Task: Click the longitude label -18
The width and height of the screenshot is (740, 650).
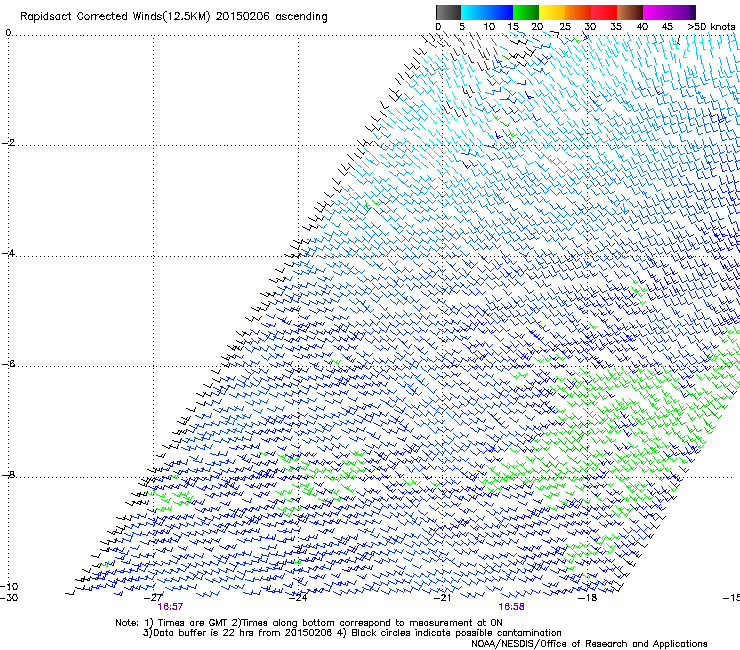Action: (588, 597)
